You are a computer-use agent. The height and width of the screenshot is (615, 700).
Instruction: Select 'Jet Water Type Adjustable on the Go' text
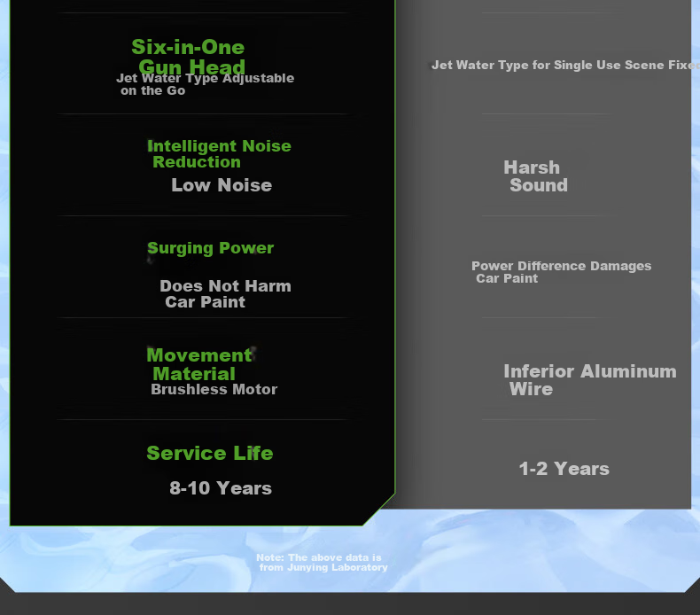click(x=206, y=84)
